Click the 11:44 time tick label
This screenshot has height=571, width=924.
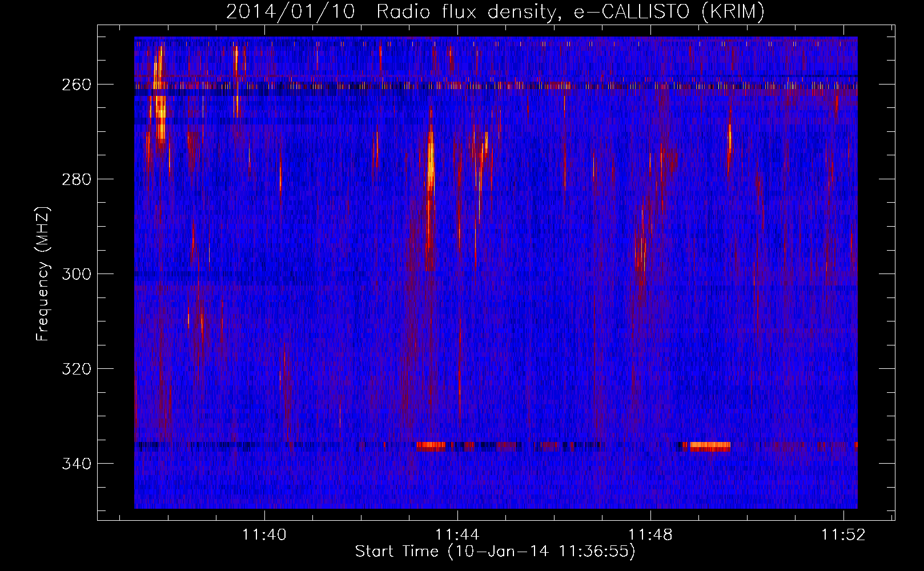click(457, 535)
